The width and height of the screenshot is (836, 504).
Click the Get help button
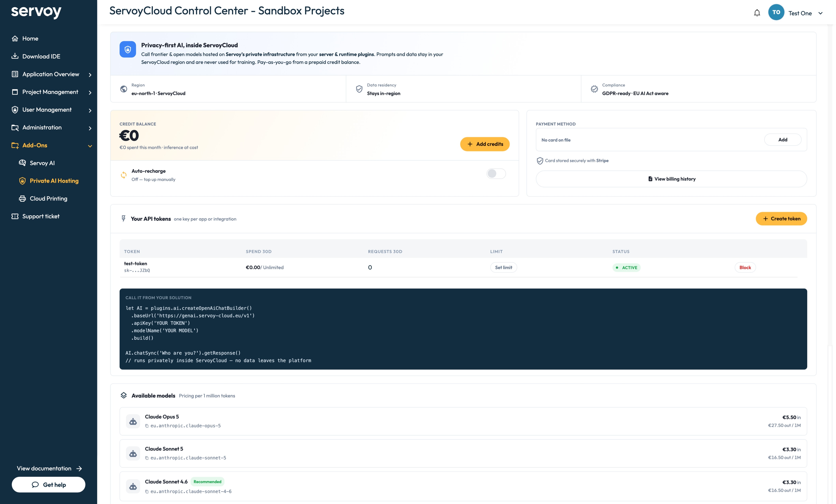[x=49, y=485]
